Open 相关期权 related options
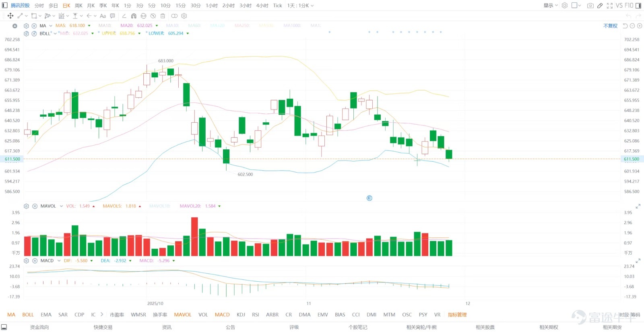 [549, 327]
